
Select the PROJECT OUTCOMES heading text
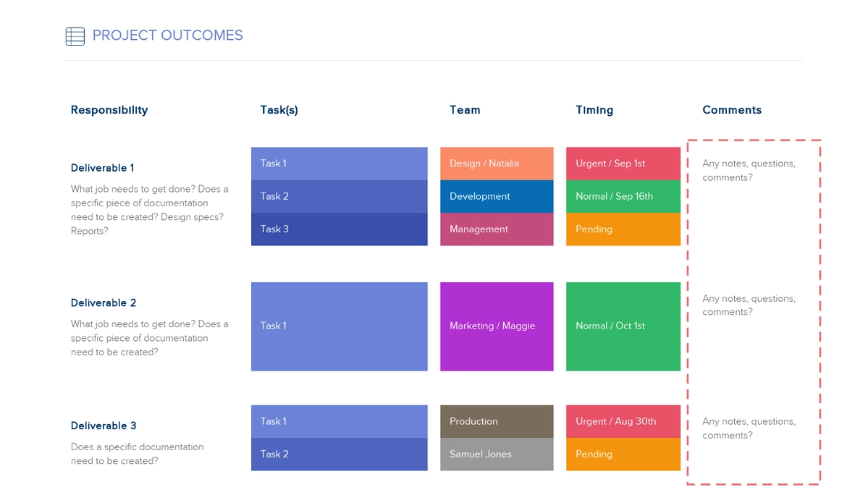pyautogui.click(x=167, y=35)
